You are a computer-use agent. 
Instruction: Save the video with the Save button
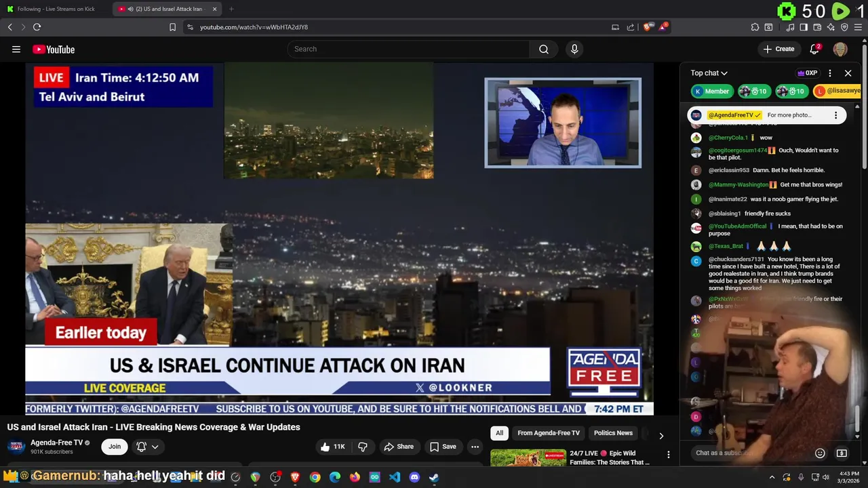tap(443, 447)
